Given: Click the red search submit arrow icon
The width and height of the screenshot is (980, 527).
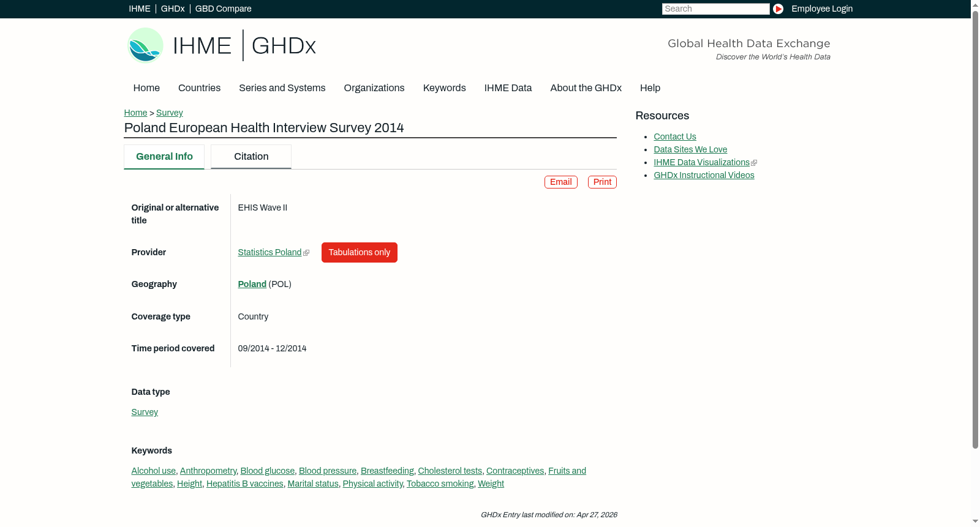Looking at the screenshot, I should (x=778, y=9).
